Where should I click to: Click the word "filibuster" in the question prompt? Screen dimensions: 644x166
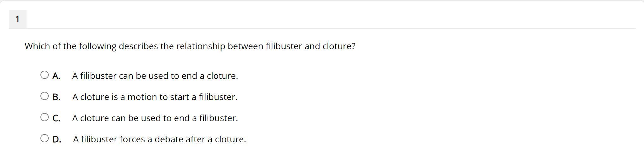(x=283, y=46)
